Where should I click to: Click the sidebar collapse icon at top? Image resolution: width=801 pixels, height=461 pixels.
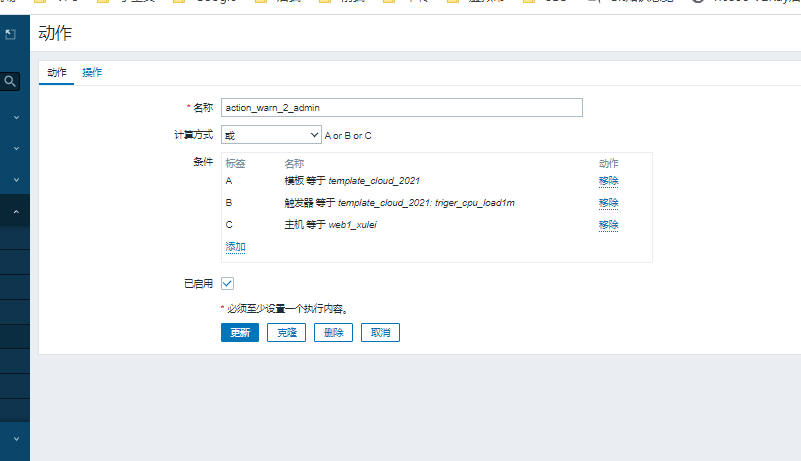click(10, 35)
